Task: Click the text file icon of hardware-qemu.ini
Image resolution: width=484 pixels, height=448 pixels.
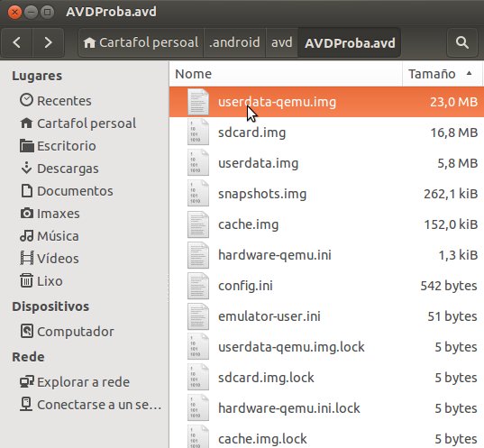Action: point(198,255)
